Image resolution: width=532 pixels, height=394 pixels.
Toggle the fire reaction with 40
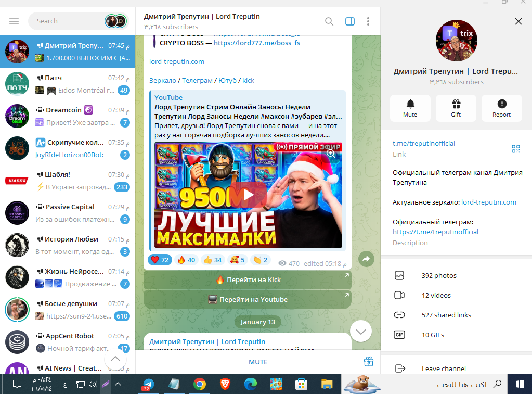click(186, 260)
